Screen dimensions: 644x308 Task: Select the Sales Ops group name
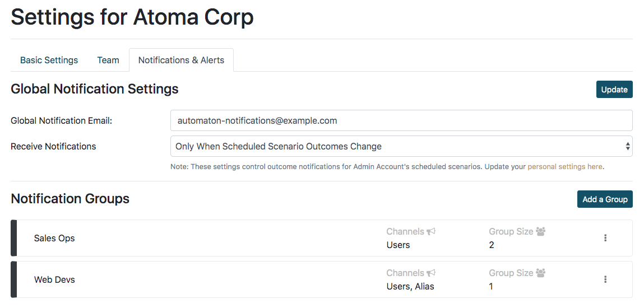point(54,238)
